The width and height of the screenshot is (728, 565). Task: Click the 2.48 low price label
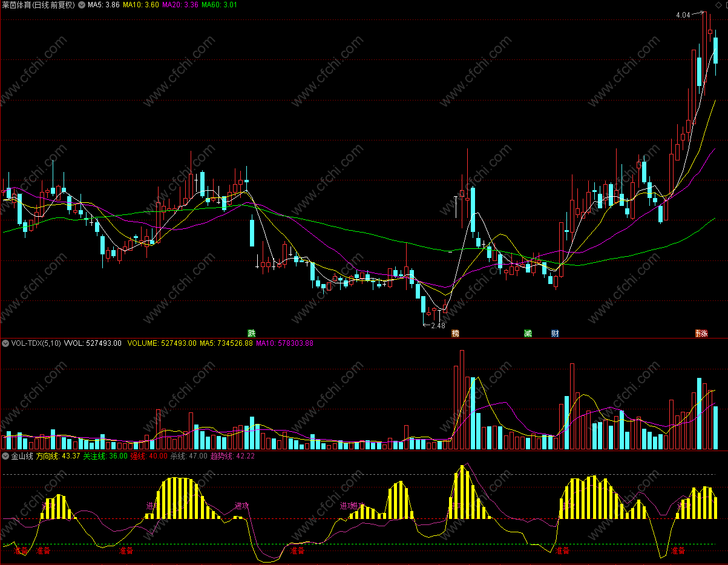coord(438,325)
